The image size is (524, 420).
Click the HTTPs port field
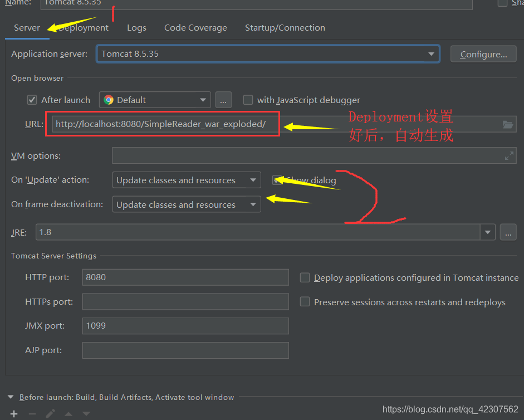coord(185,301)
